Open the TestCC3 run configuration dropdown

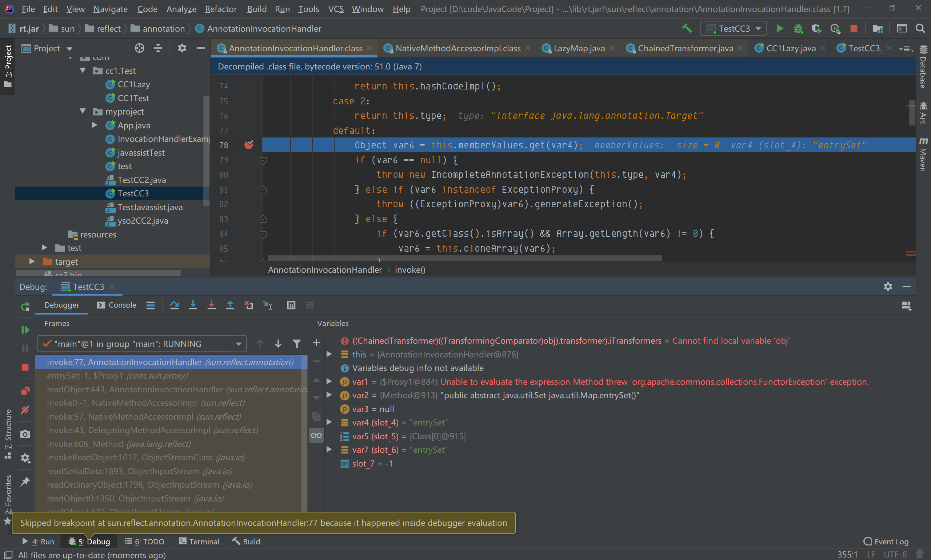pos(733,29)
